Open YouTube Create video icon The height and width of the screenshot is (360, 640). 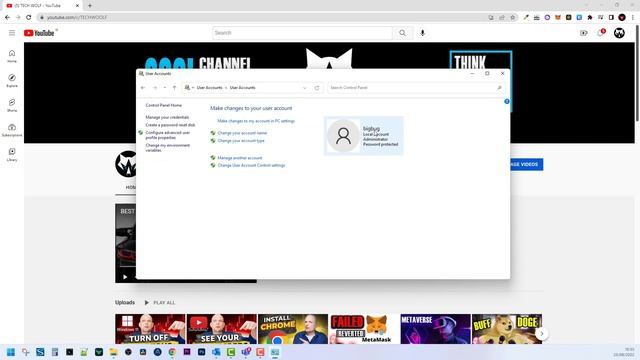point(584,33)
